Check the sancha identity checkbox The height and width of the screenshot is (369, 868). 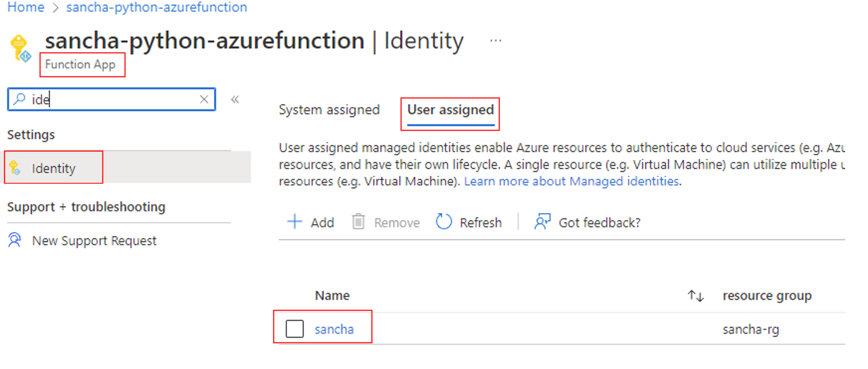295,329
